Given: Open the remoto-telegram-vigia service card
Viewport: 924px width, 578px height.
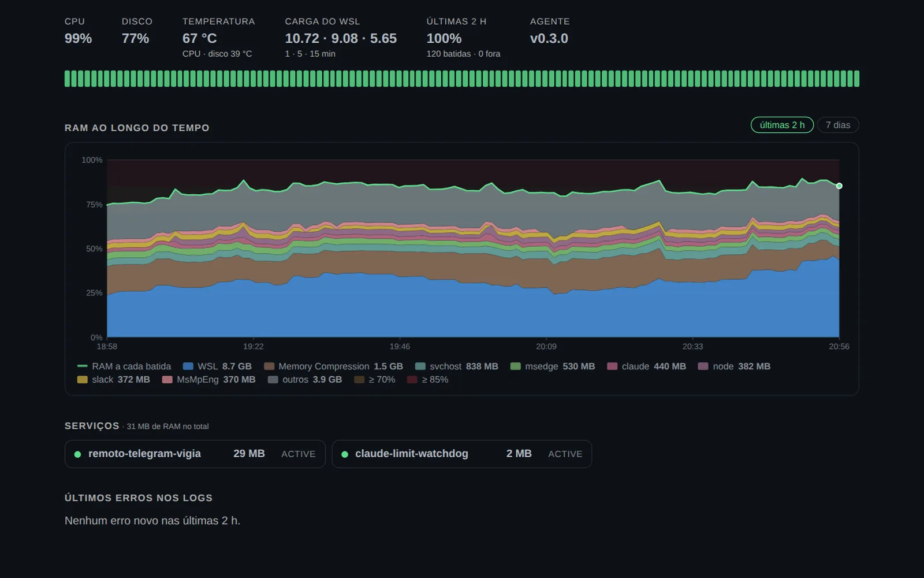Looking at the screenshot, I should (195, 454).
